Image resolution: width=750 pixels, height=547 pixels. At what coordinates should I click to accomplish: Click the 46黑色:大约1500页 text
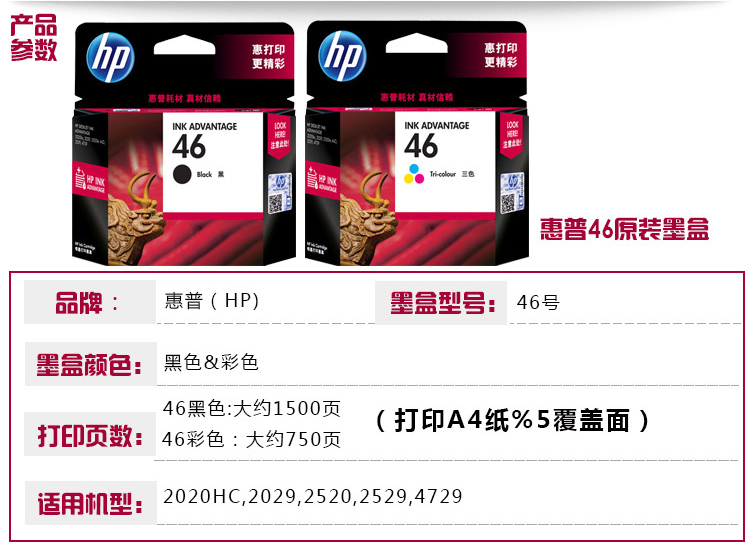coord(252,408)
